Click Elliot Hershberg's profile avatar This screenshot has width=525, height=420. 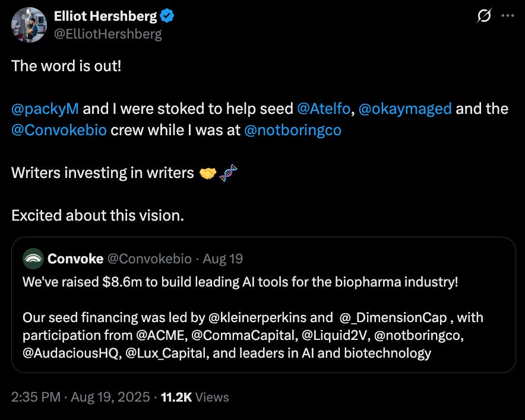point(30,25)
